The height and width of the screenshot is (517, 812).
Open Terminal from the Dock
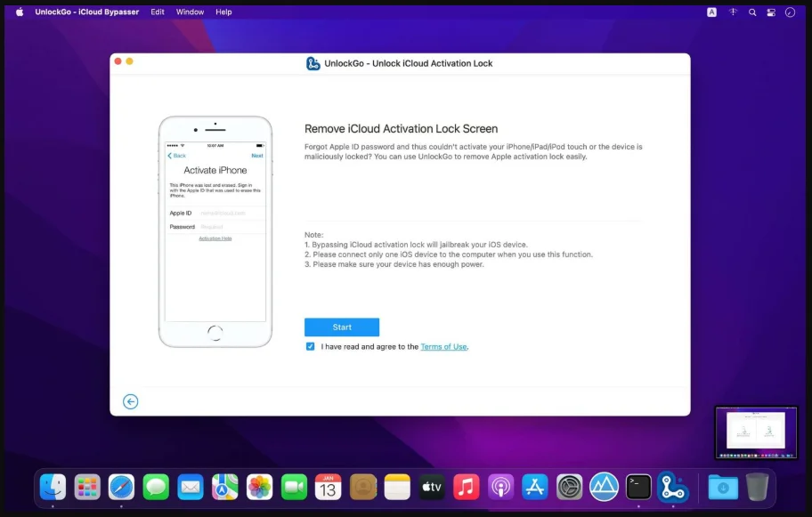click(638, 487)
